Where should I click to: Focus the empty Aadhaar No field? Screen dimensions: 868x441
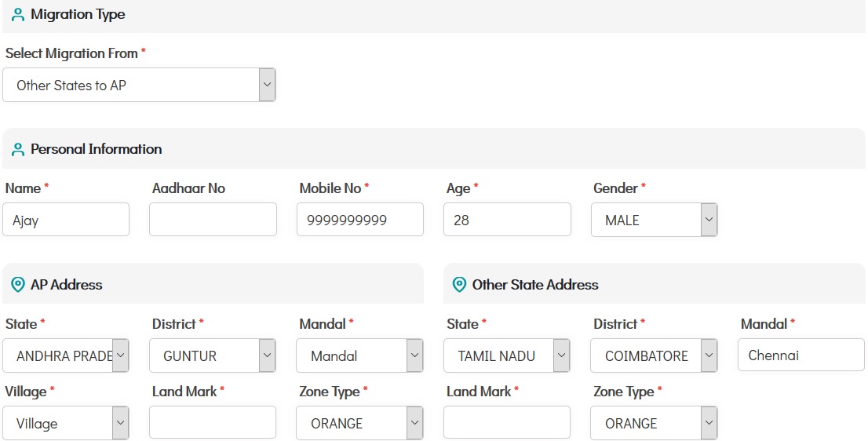click(213, 220)
